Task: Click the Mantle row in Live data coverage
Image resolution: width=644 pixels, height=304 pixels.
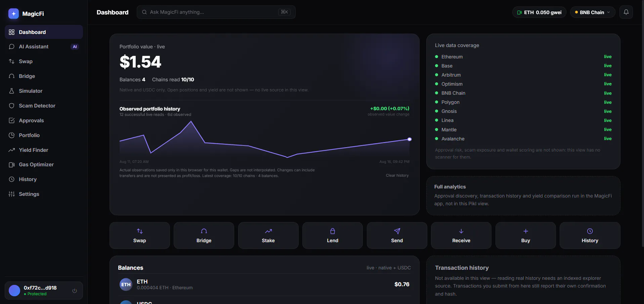Action: (523, 130)
